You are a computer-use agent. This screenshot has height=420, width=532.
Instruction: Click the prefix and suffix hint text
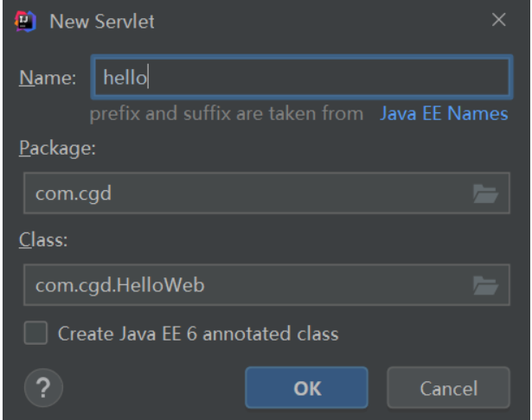[x=227, y=113]
